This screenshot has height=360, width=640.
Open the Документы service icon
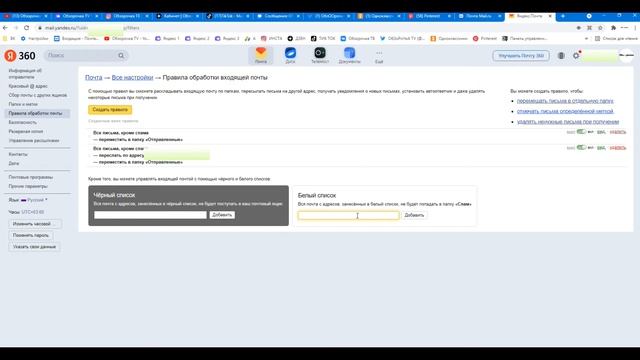click(349, 55)
